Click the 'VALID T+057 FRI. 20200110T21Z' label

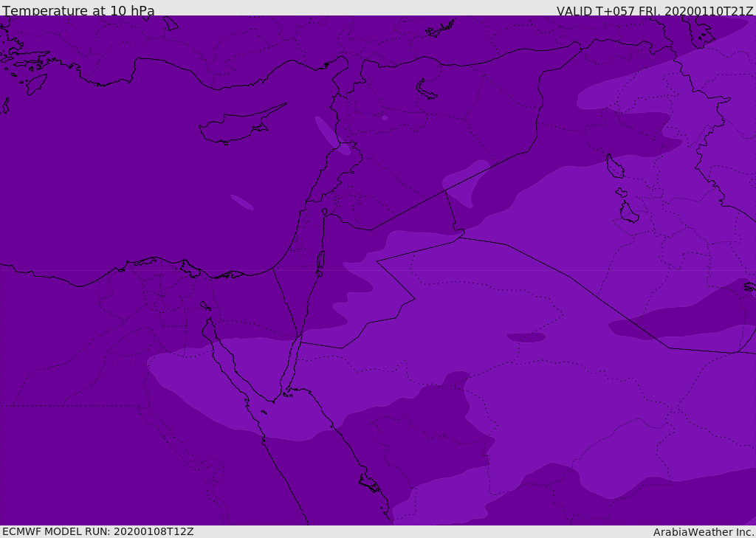pos(654,11)
